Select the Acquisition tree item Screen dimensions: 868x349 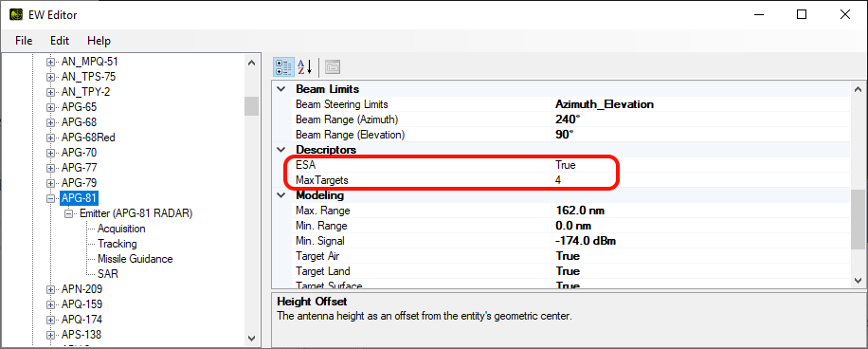[122, 229]
